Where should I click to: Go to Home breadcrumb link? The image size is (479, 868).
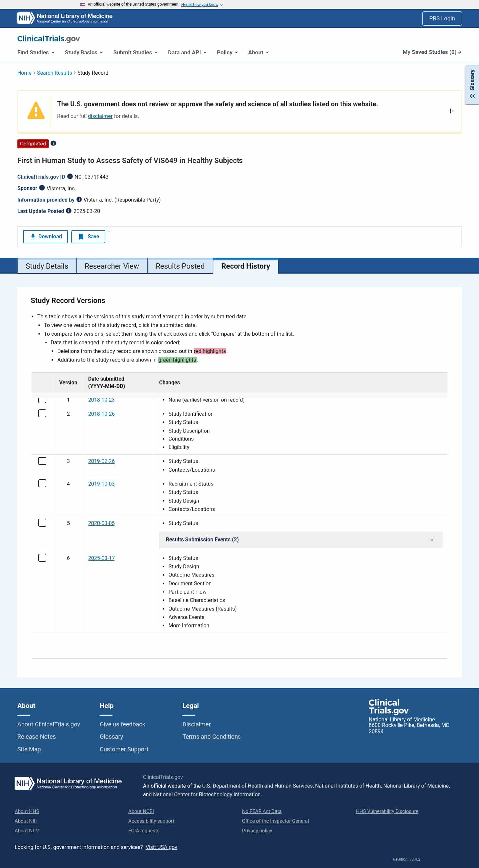click(24, 73)
